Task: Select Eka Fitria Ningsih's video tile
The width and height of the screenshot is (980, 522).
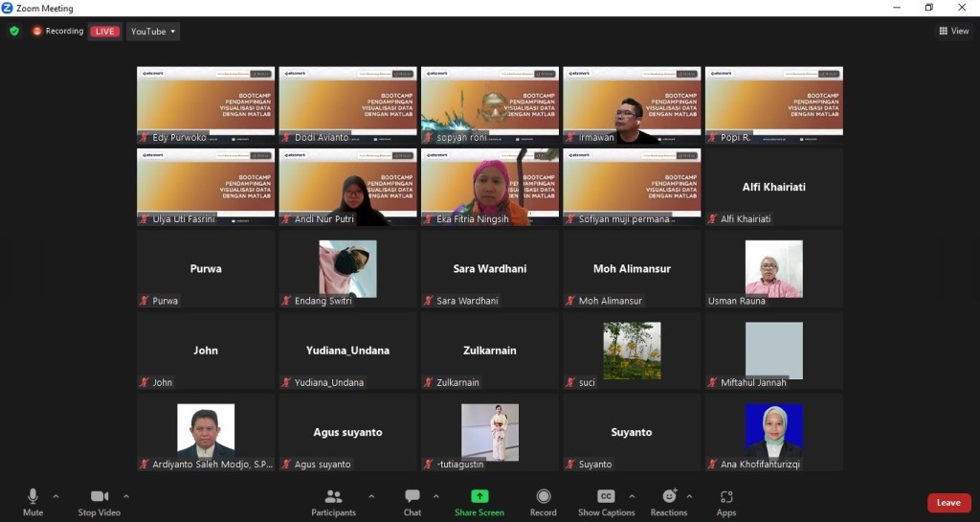Action: (x=489, y=187)
